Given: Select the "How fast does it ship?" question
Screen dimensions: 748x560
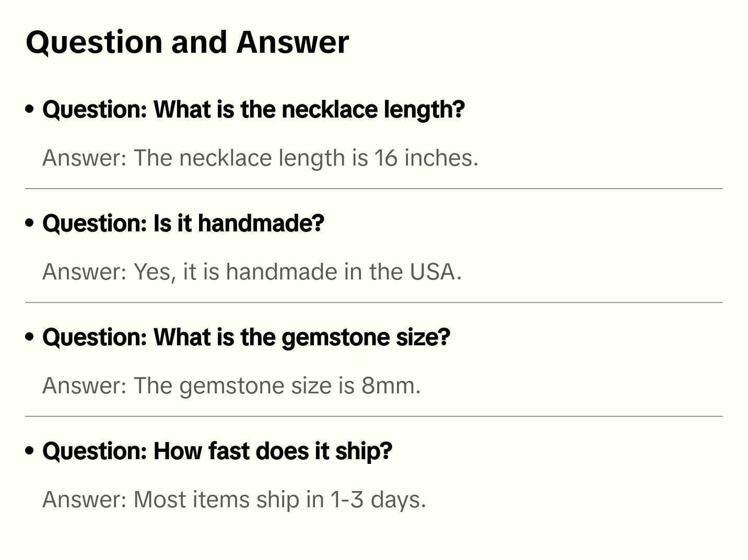Looking at the screenshot, I should 217,451.
